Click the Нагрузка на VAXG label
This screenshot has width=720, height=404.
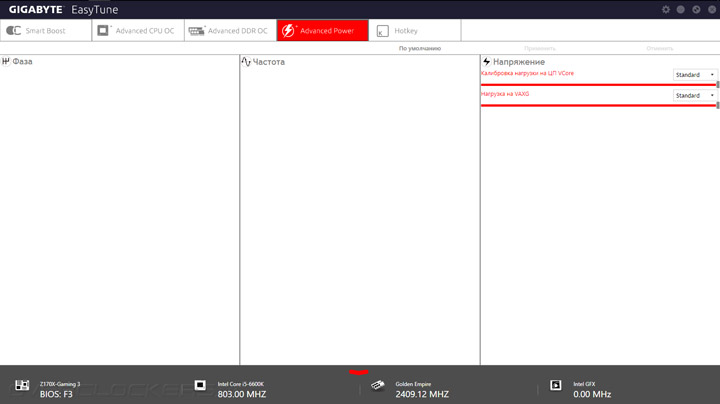pos(505,94)
